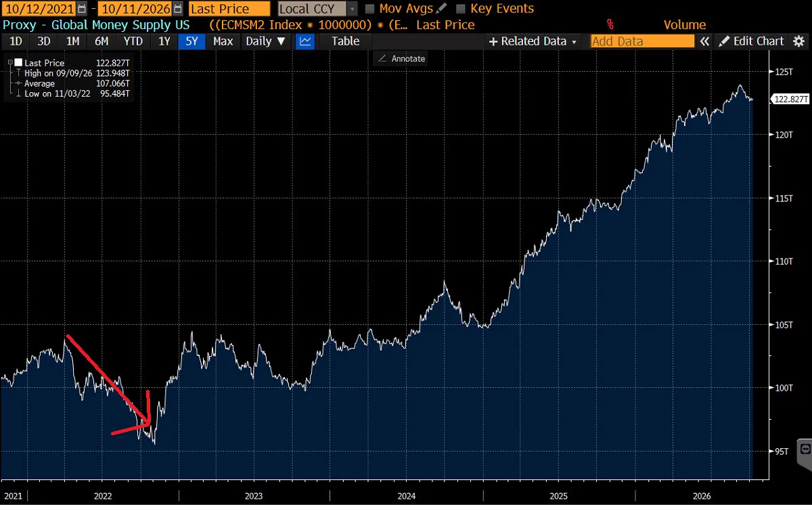Select the Max time range
This screenshot has height=505, width=812.
point(223,41)
